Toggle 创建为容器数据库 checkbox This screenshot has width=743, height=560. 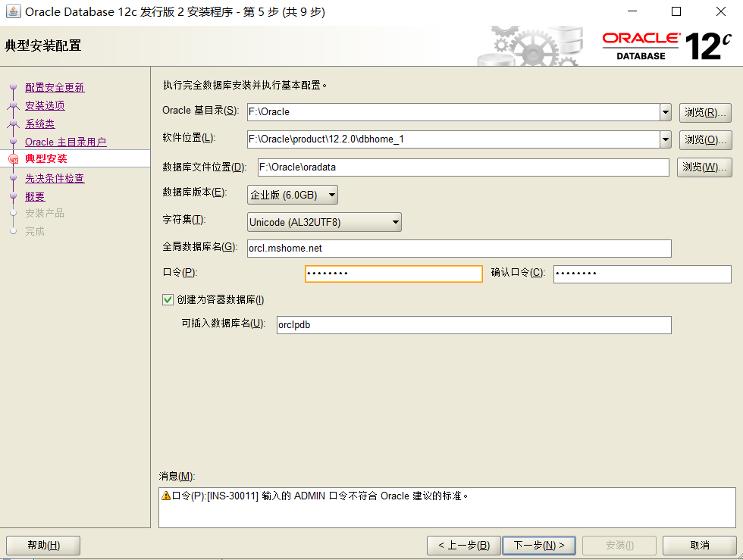click(168, 299)
